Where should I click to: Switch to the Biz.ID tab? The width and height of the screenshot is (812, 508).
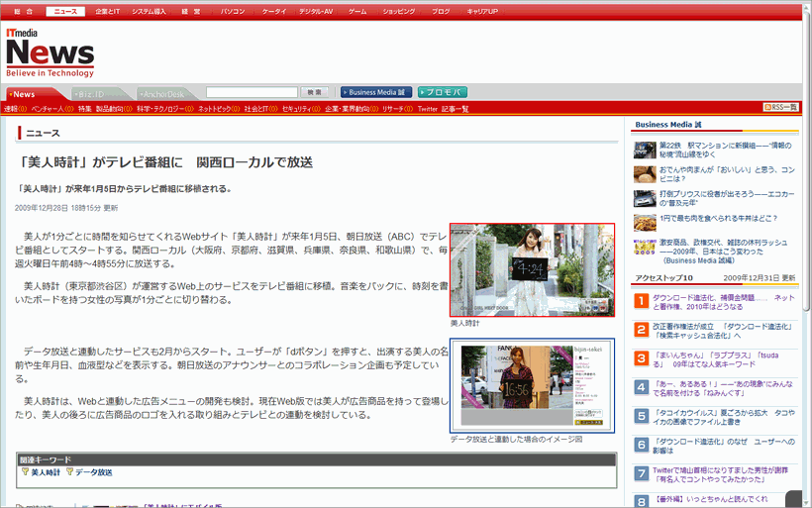[101, 94]
